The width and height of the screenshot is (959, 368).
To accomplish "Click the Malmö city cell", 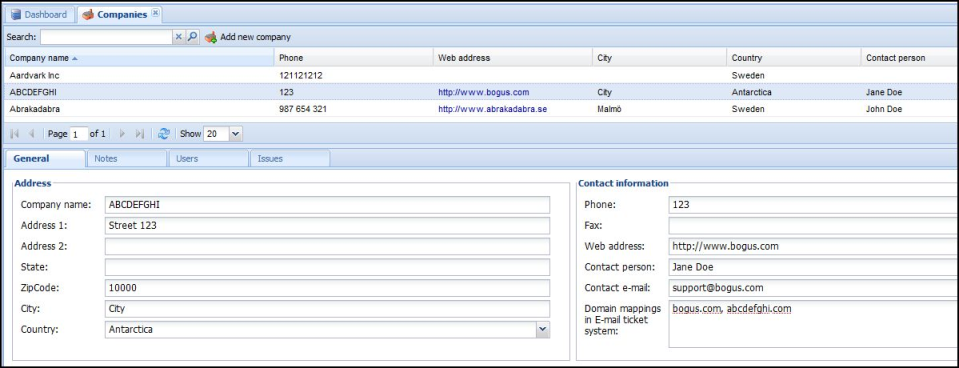I will [608, 109].
